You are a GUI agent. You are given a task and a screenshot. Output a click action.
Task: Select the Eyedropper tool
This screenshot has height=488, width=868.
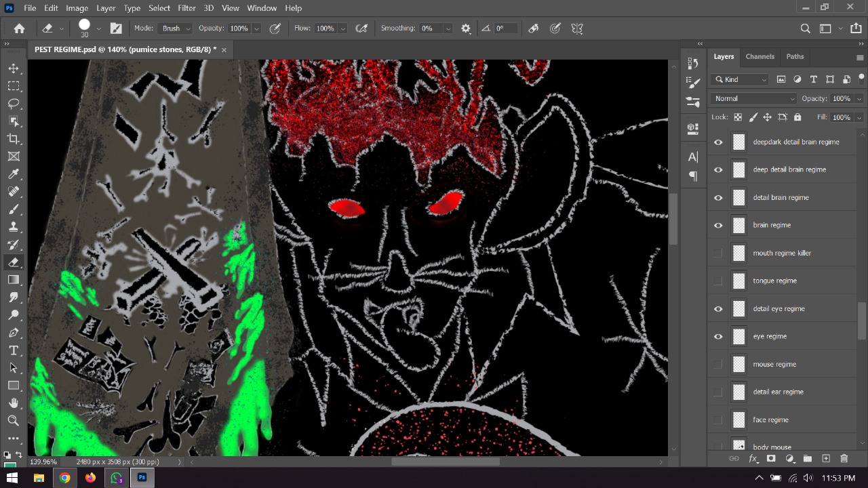(14, 174)
